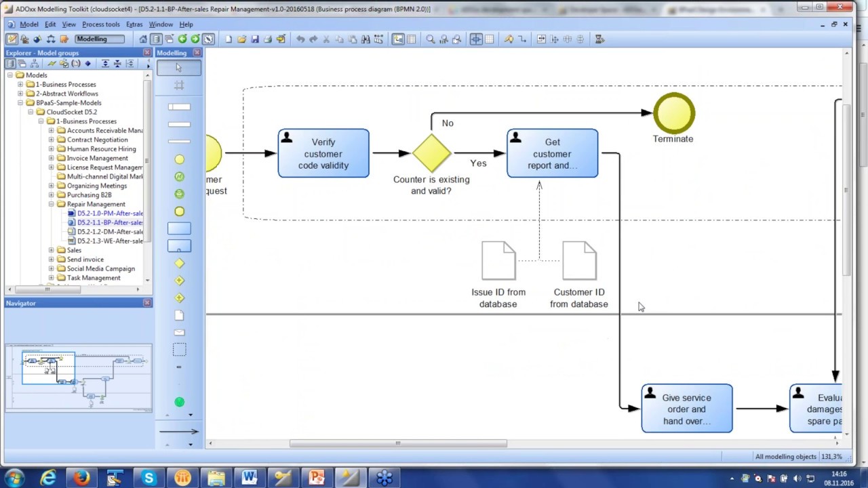The height and width of the screenshot is (488, 868).
Task: Pick message envelope in palette
Action: point(179,333)
